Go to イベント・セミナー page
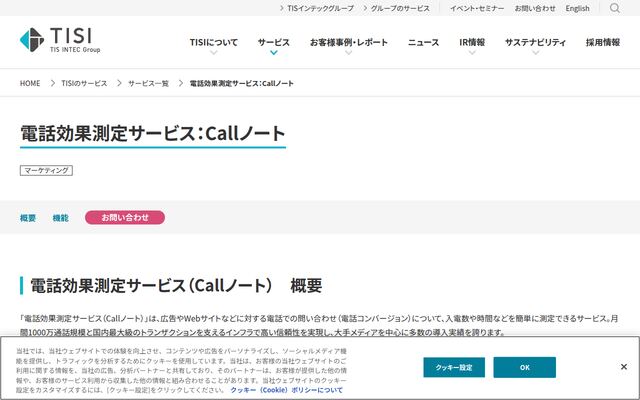 tap(477, 8)
